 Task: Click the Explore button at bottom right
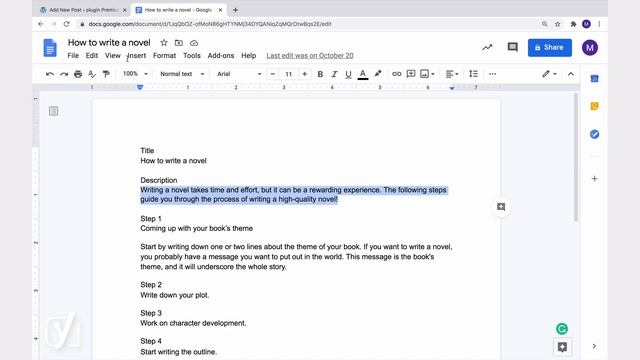[x=562, y=347]
